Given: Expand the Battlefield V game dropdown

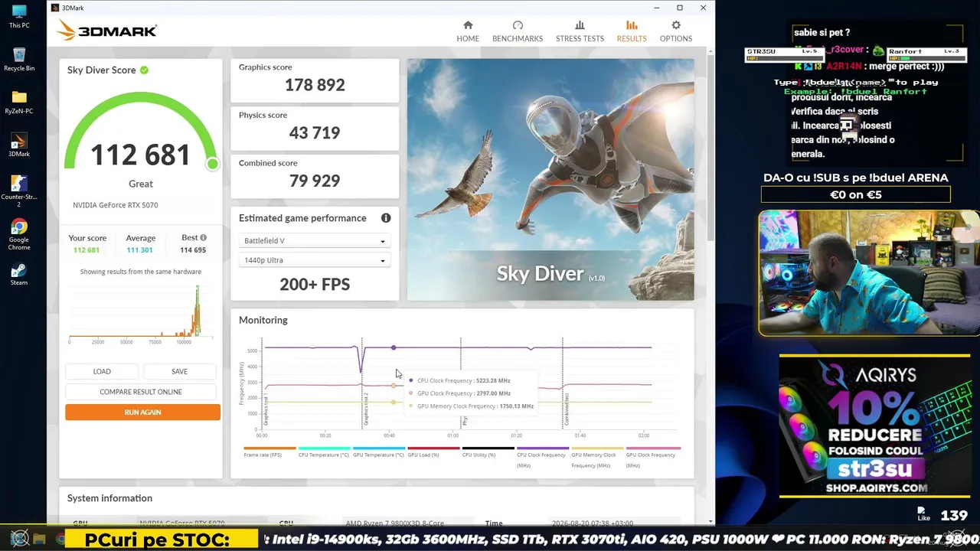Looking at the screenshot, I should click(314, 241).
